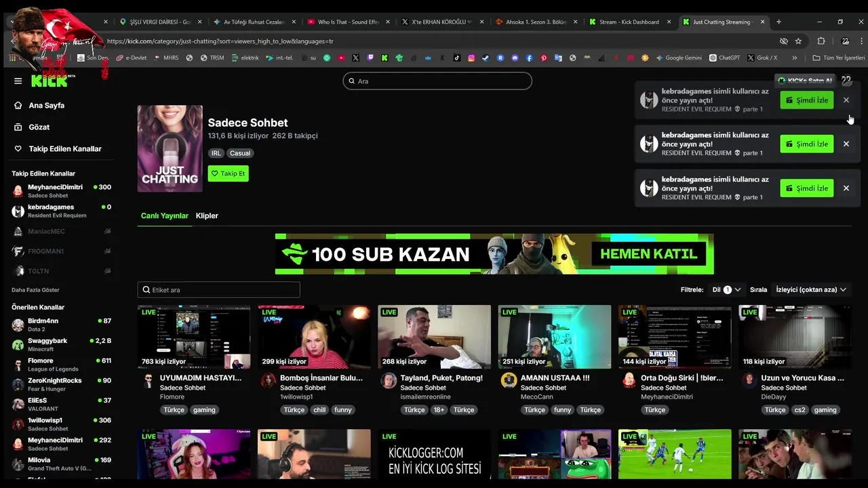Click first Şimdi İzle notification button
The width and height of the screenshot is (868, 488).
pos(807,100)
